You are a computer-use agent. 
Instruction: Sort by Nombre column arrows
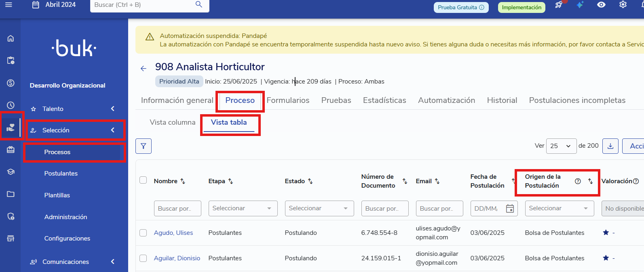(x=183, y=181)
